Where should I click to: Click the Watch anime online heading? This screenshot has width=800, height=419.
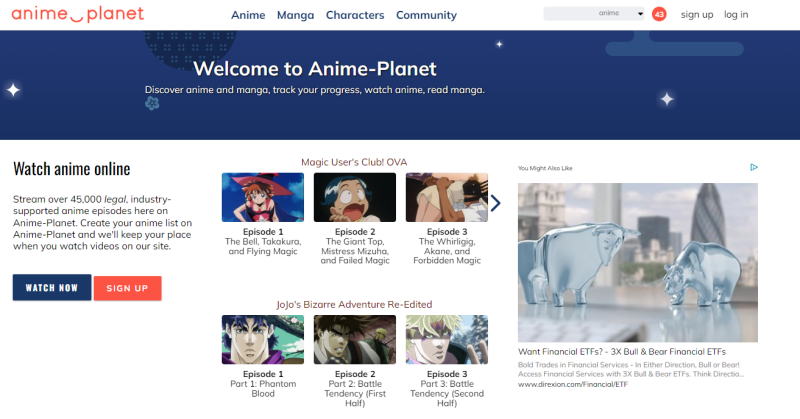(72, 169)
